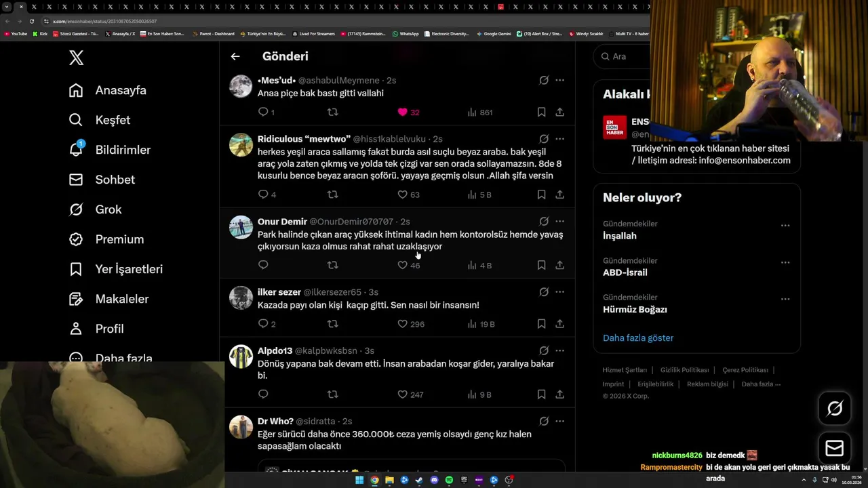Share the Mes'ud tweet
The height and width of the screenshot is (488, 868).
point(559,112)
